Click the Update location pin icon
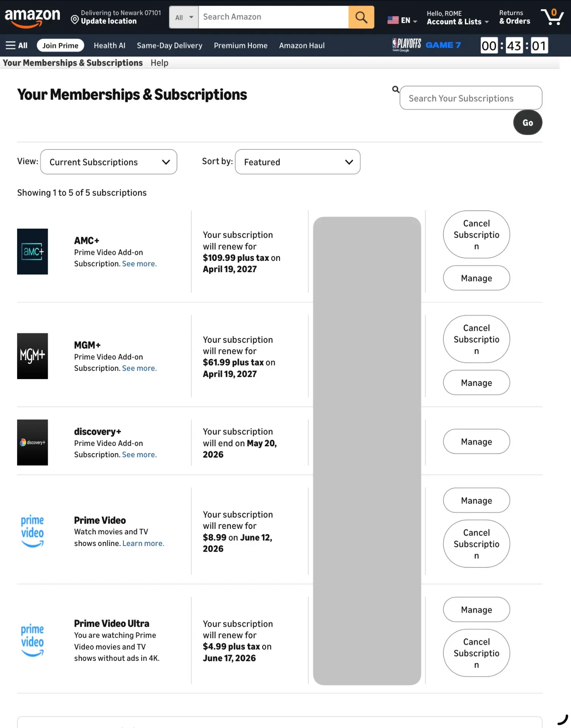Screen dimensions: 571x728 click(75, 20)
